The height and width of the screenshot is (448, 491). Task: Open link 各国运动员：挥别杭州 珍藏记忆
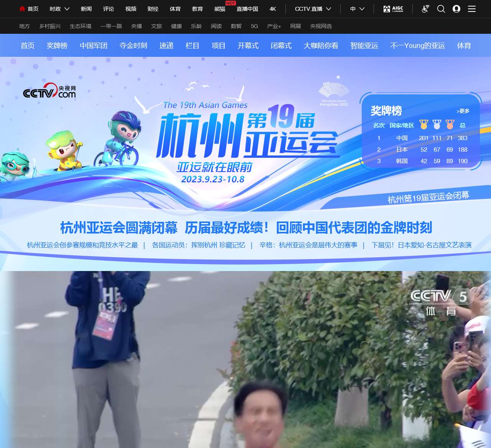point(199,245)
